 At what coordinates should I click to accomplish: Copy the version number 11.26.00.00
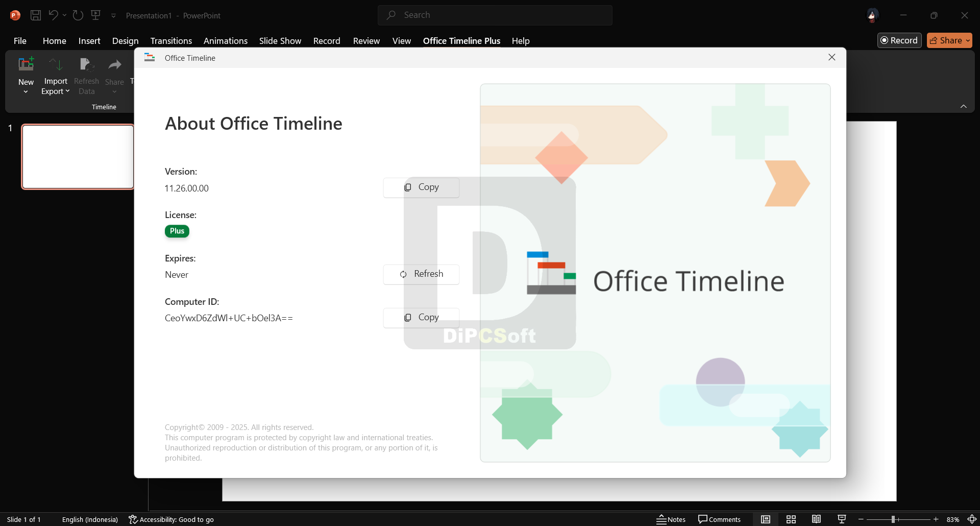point(421,187)
